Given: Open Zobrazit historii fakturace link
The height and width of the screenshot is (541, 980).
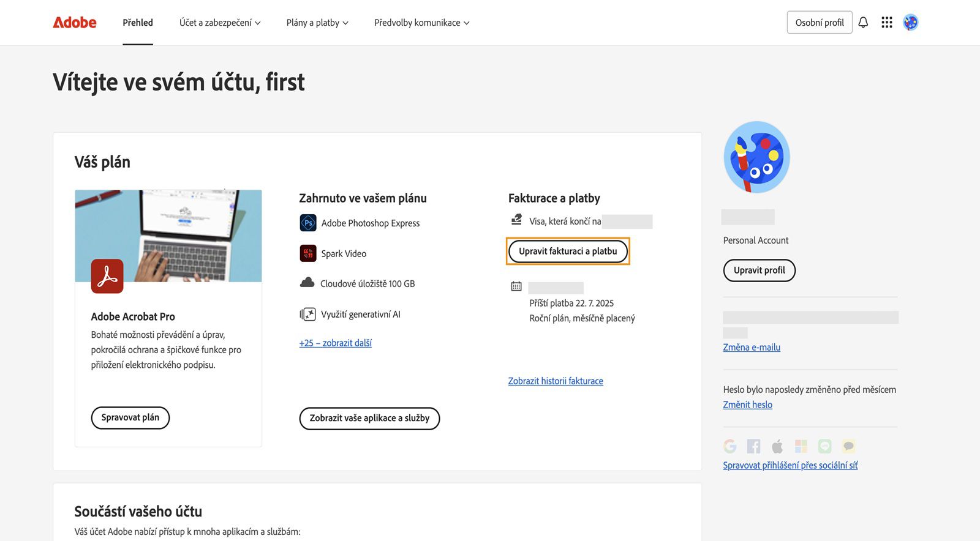Looking at the screenshot, I should 555,380.
